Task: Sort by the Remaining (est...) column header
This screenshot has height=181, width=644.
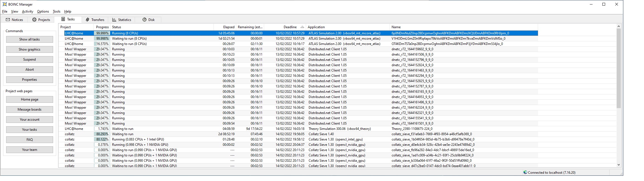Action: [250, 27]
